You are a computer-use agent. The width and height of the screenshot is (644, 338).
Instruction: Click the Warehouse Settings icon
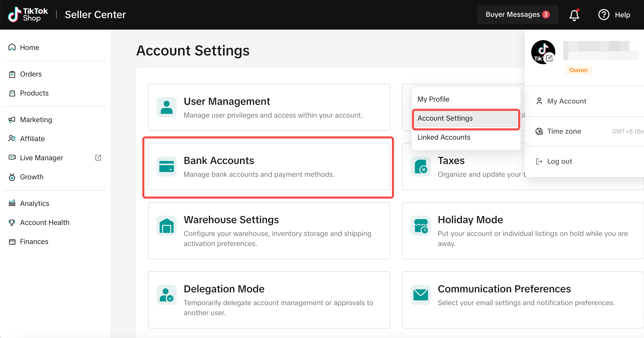(167, 226)
